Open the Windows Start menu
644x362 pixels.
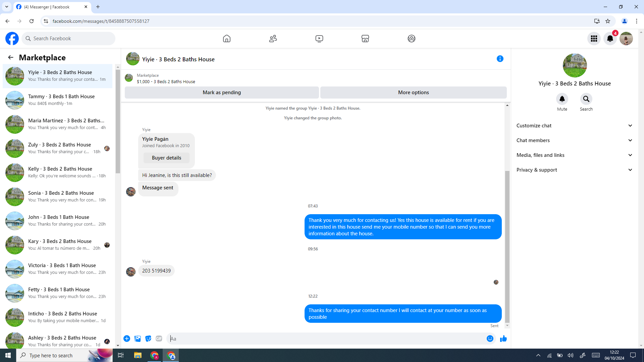[x=8, y=355]
